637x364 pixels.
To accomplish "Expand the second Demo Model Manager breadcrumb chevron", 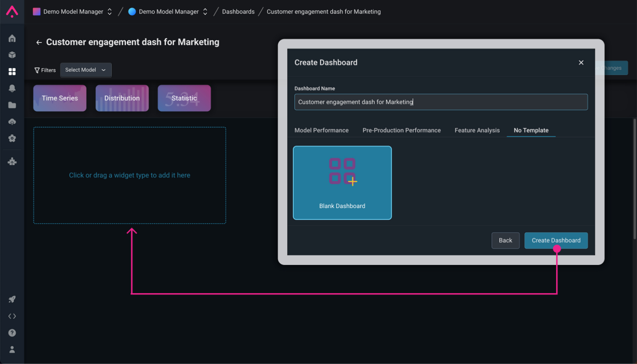I will [205, 11].
